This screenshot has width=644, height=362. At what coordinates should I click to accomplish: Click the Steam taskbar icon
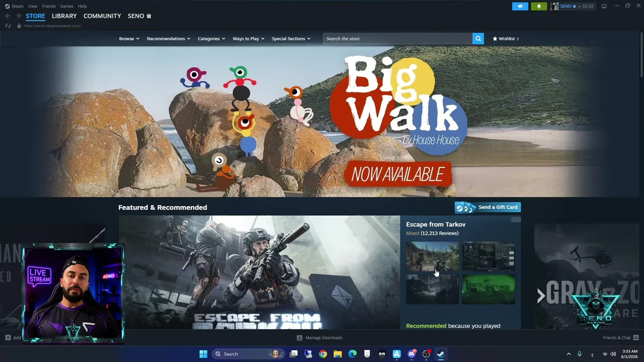coord(441,354)
